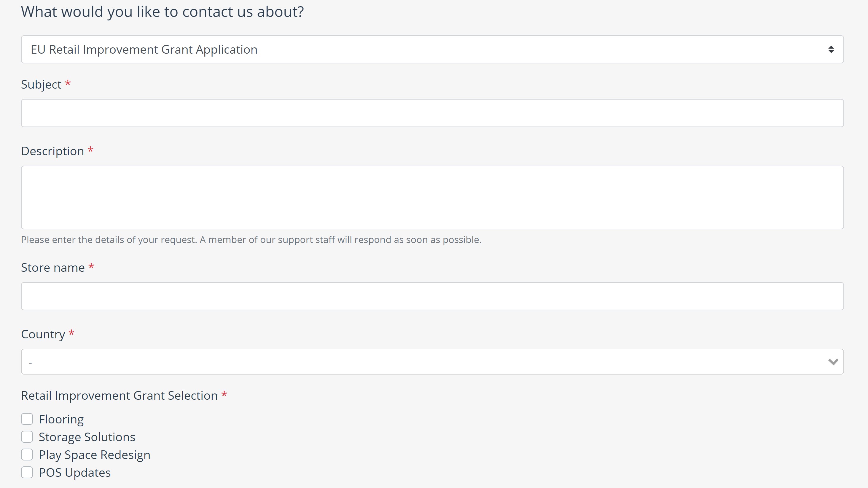Open the EU Retail Improvement Grant Application dropdown
868x488 pixels.
point(432,49)
